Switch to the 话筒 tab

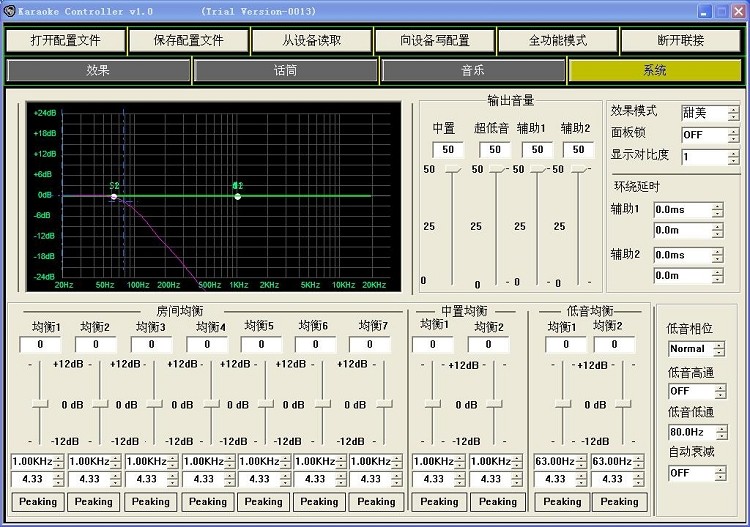[285, 71]
